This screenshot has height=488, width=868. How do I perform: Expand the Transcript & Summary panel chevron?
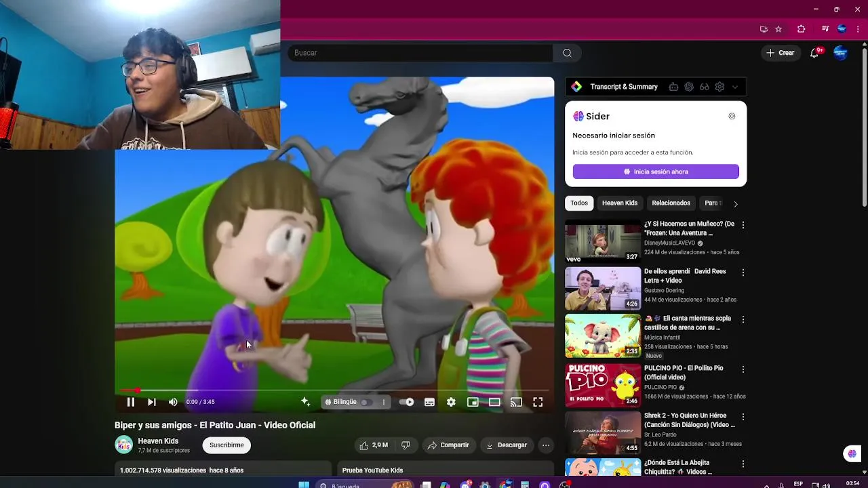[x=734, y=87]
